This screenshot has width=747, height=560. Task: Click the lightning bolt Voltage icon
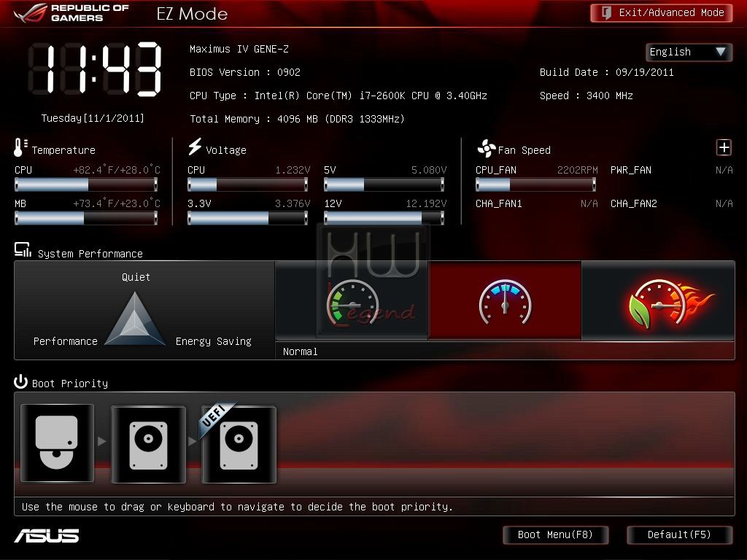point(194,147)
